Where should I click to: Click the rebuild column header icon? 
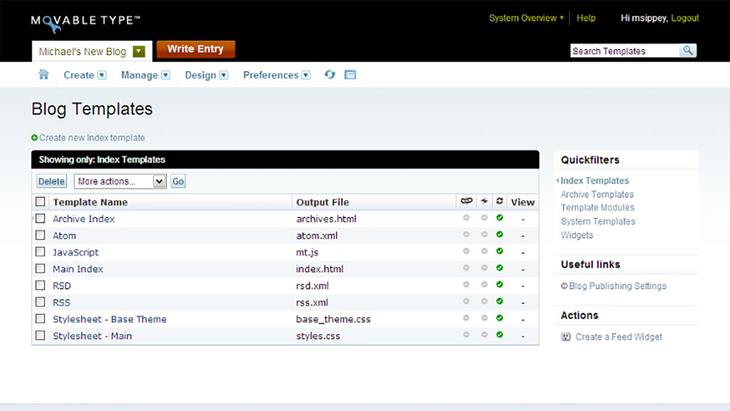tap(500, 201)
